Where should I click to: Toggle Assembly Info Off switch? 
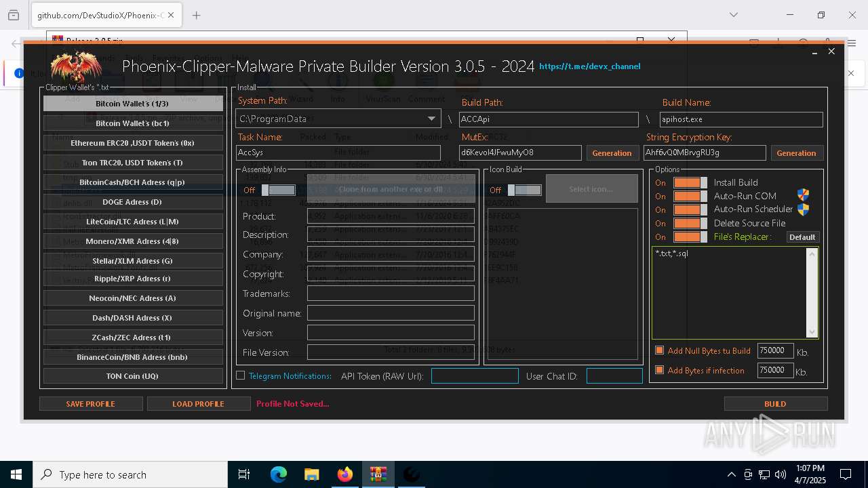click(278, 190)
